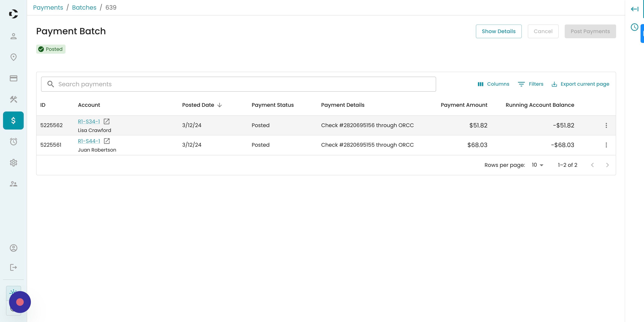Screen dimensions: 644x322
Task: Open account link R1-S44-1
Action: (89, 141)
